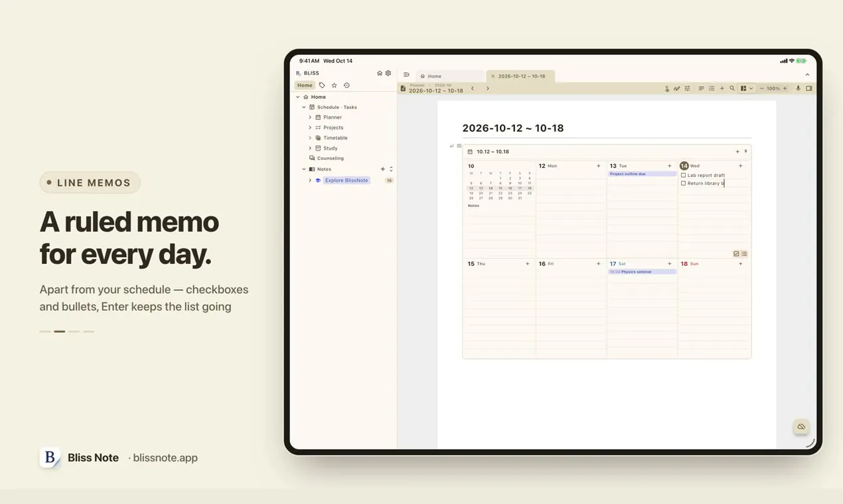The height and width of the screenshot is (504, 843).
Task: Click the 2026-10-12 ~ 10-18 page title
Action: point(513,128)
